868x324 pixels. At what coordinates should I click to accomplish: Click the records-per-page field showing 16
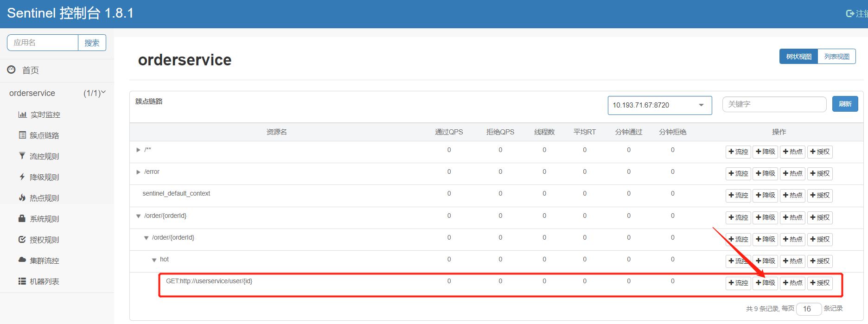point(809,309)
